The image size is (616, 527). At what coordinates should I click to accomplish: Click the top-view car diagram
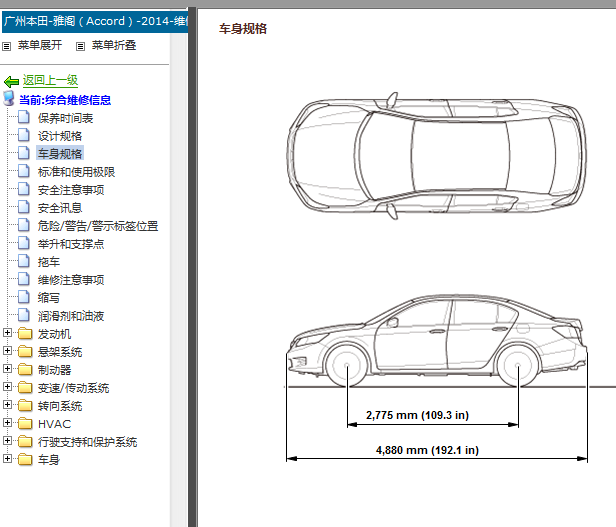[436, 156]
